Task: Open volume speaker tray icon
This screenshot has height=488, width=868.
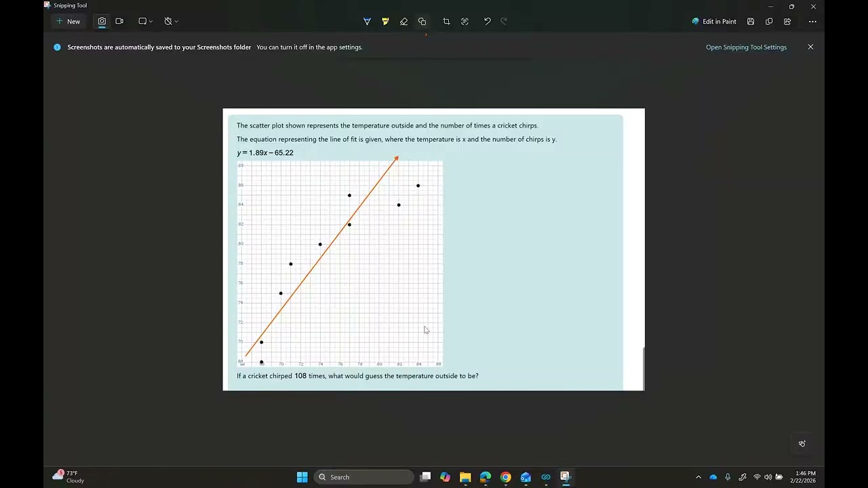Action: [x=768, y=477]
